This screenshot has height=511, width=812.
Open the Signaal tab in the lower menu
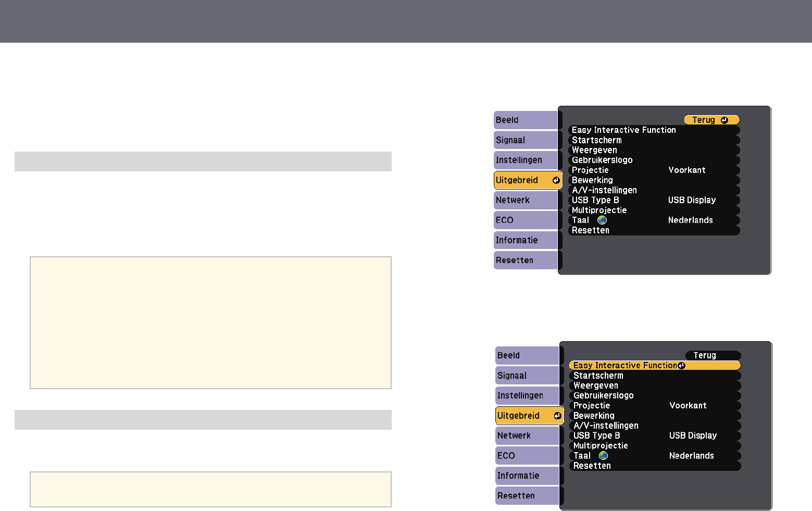(527, 376)
